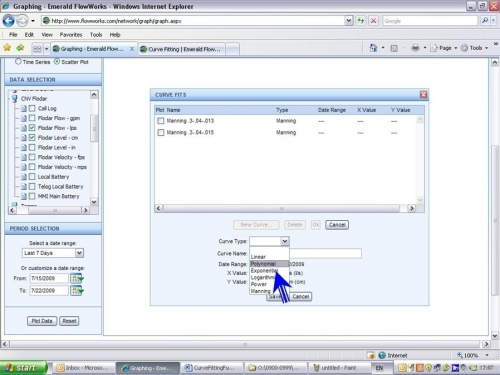Check the Manning .3-.04-.013 plot checkbox
The height and width of the screenshot is (375, 500).
pyautogui.click(x=161, y=121)
